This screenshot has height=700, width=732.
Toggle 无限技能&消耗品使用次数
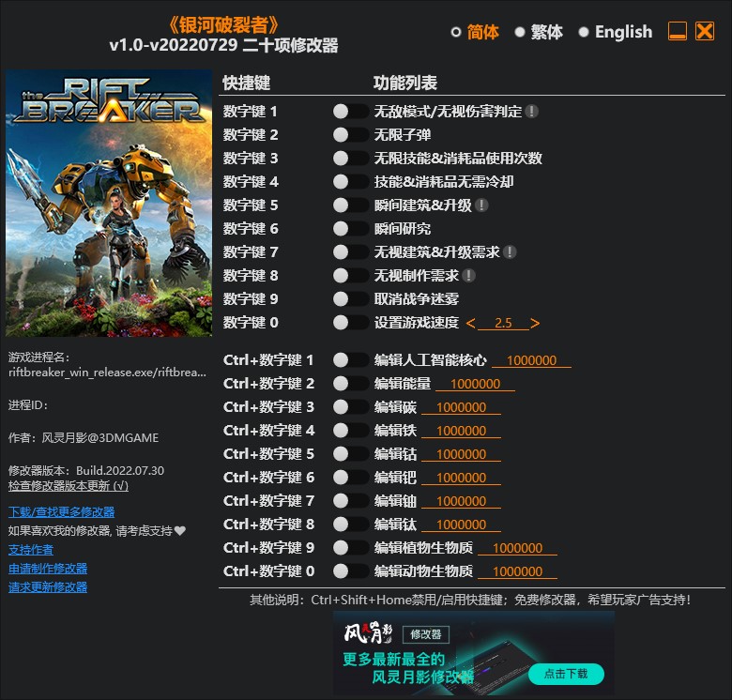pyautogui.click(x=351, y=159)
